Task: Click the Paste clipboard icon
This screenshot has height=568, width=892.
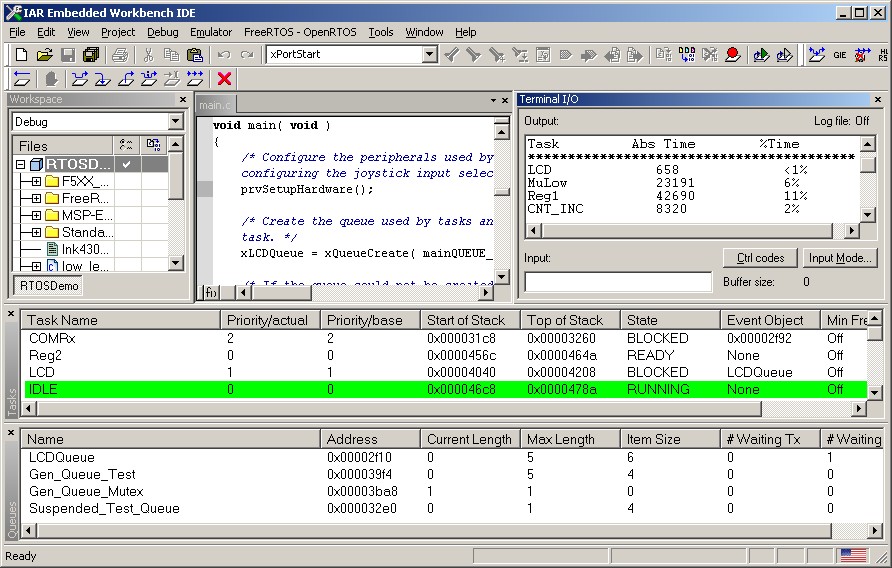Action: click(195, 55)
